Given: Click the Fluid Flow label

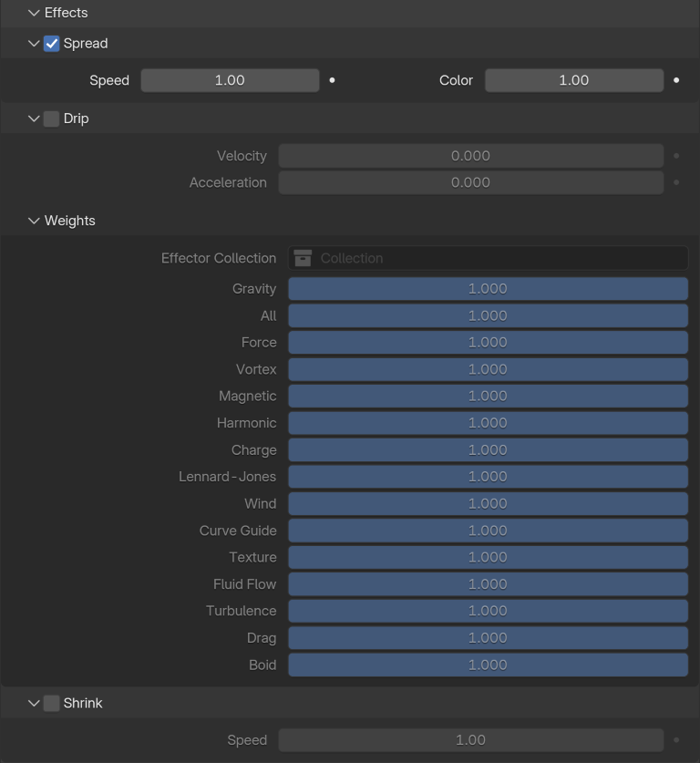Looking at the screenshot, I should pos(244,584).
